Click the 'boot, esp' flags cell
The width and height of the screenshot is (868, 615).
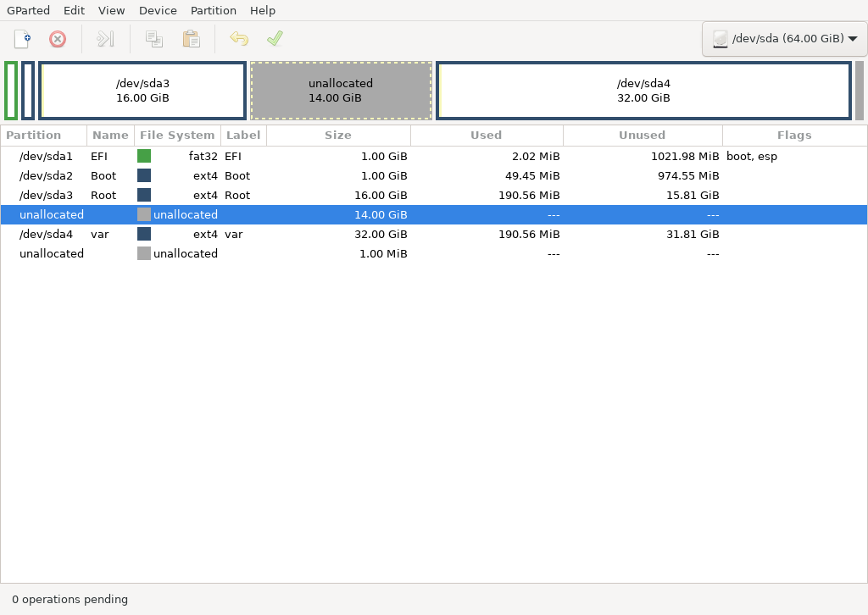pos(752,157)
